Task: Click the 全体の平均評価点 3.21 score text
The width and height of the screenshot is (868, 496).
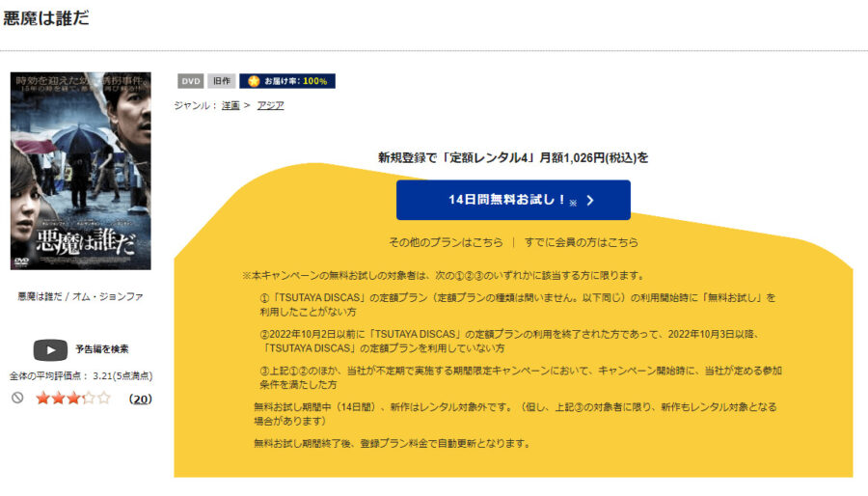Action: (80, 375)
